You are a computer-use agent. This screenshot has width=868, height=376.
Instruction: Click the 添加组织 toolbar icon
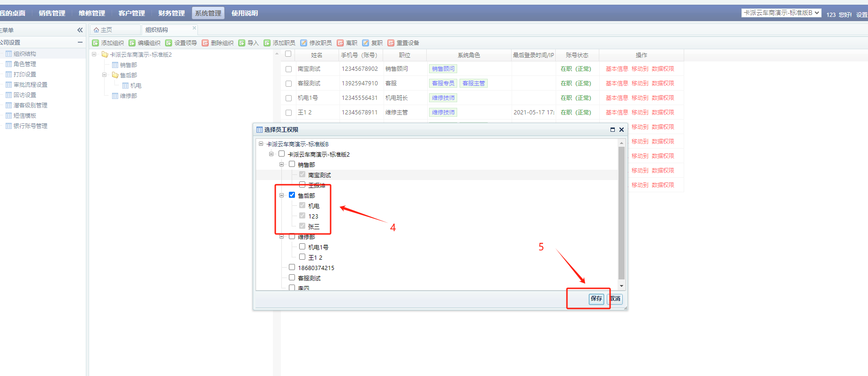tap(96, 43)
